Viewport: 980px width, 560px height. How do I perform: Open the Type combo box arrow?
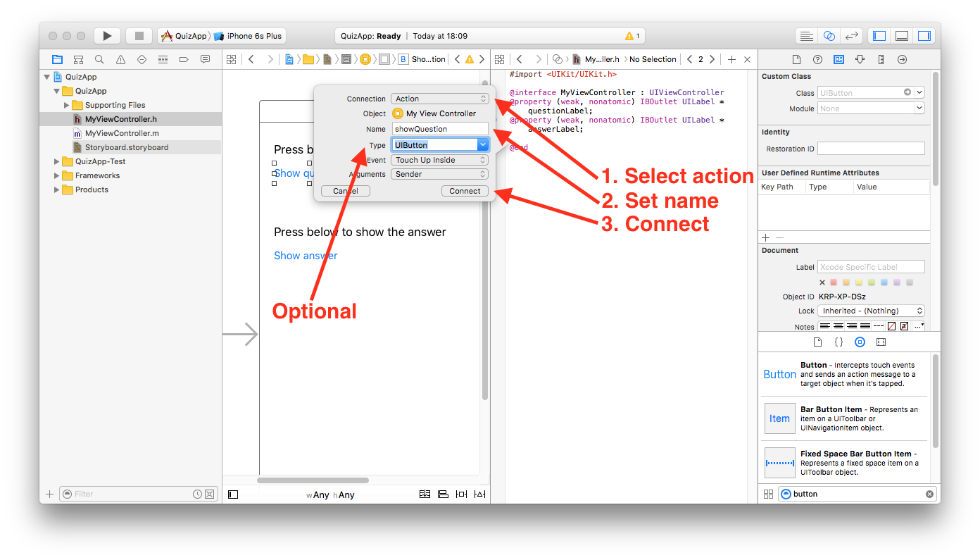click(483, 144)
